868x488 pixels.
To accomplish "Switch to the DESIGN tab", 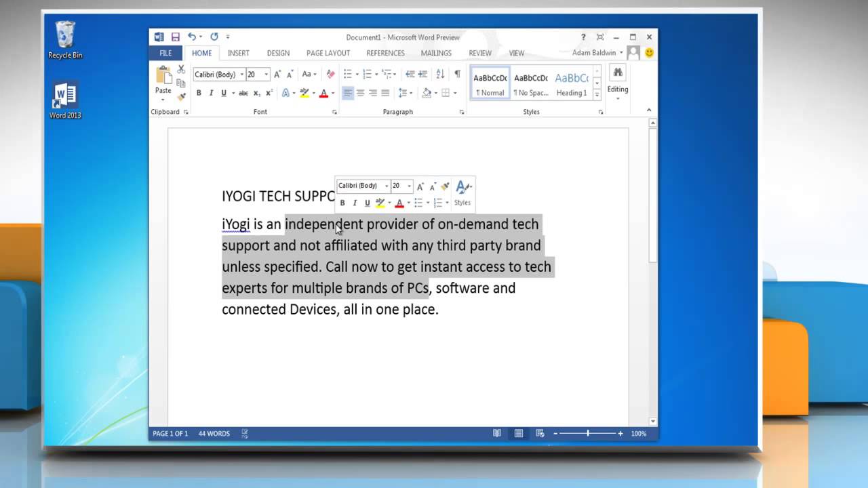I will 278,53.
